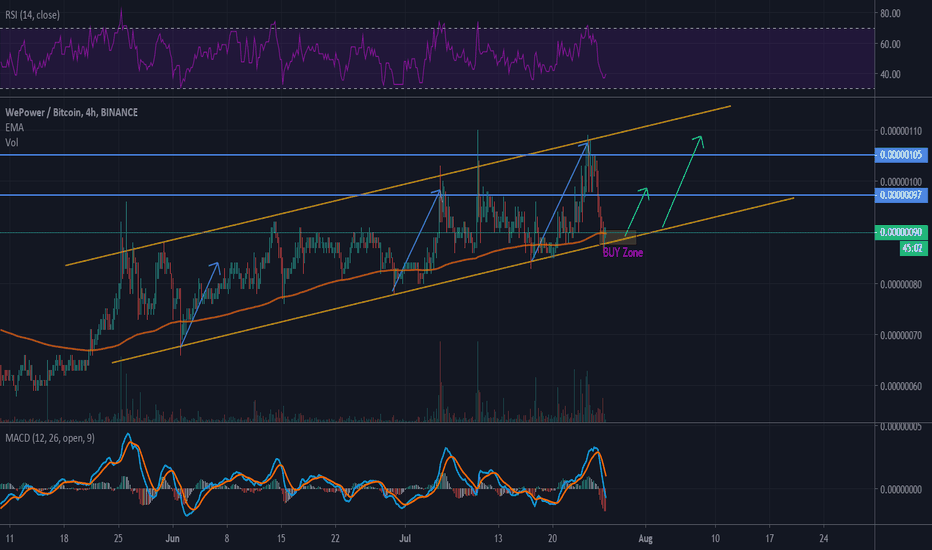The height and width of the screenshot is (550, 932).
Task: Click the 10 date label on time axis
Action: pos(716,539)
